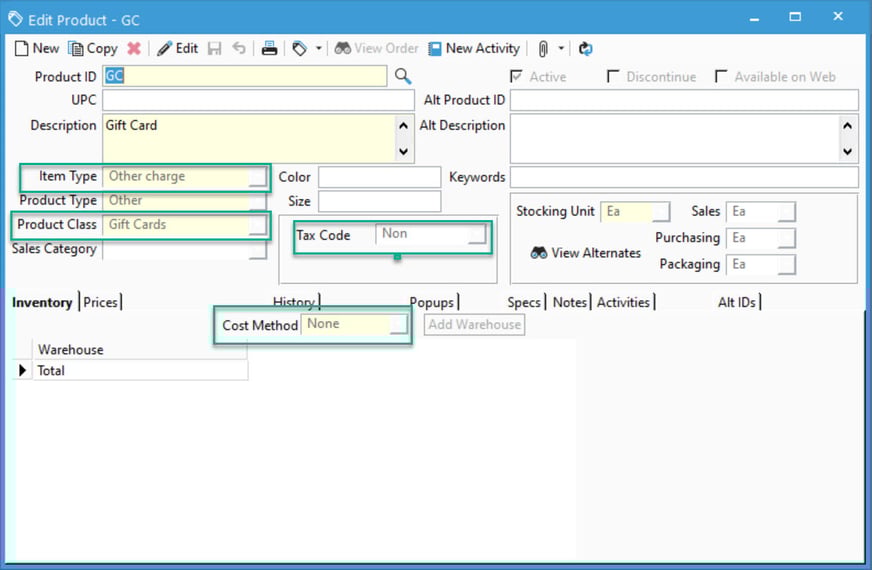This screenshot has height=570, width=872.
Task: Click the red X delete icon
Action: click(134, 48)
